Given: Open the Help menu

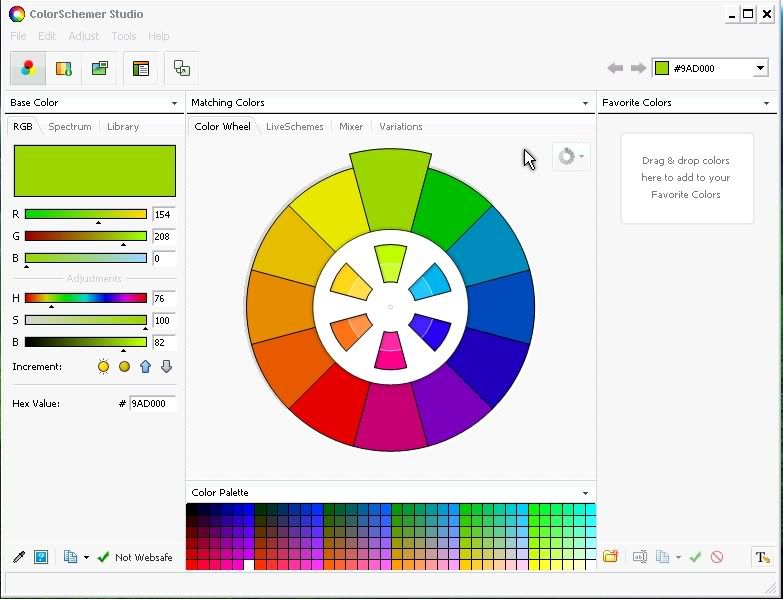Looking at the screenshot, I should point(159,36).
